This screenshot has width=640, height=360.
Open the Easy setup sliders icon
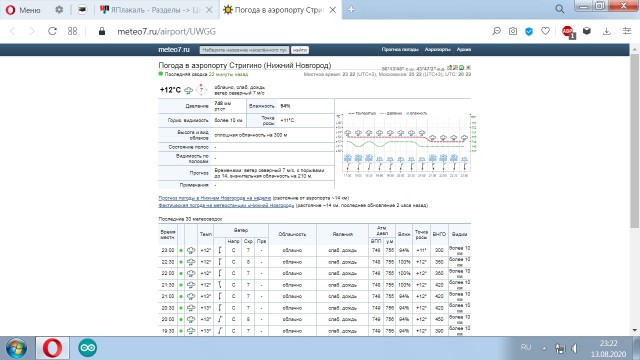coord(627,31)
